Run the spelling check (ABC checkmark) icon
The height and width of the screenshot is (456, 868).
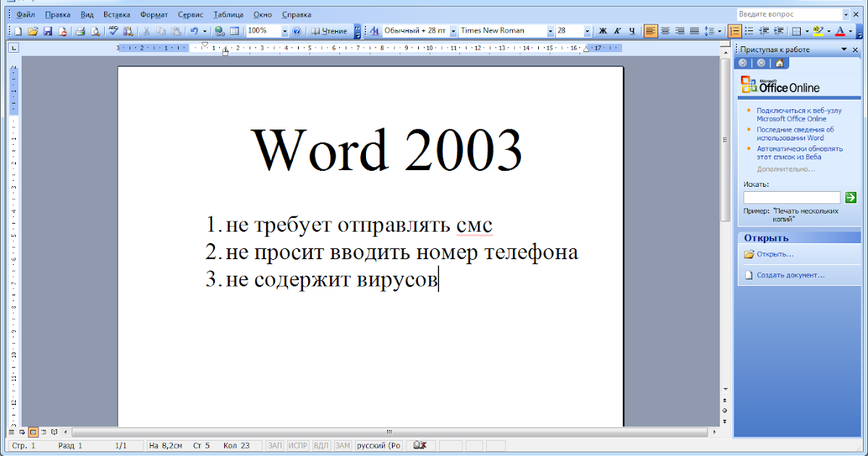coord(114,31)
